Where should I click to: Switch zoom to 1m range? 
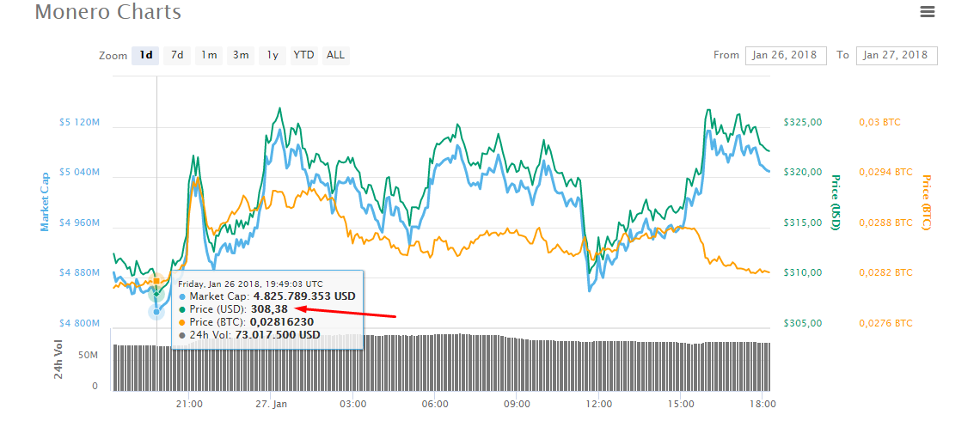click(209, 55)
